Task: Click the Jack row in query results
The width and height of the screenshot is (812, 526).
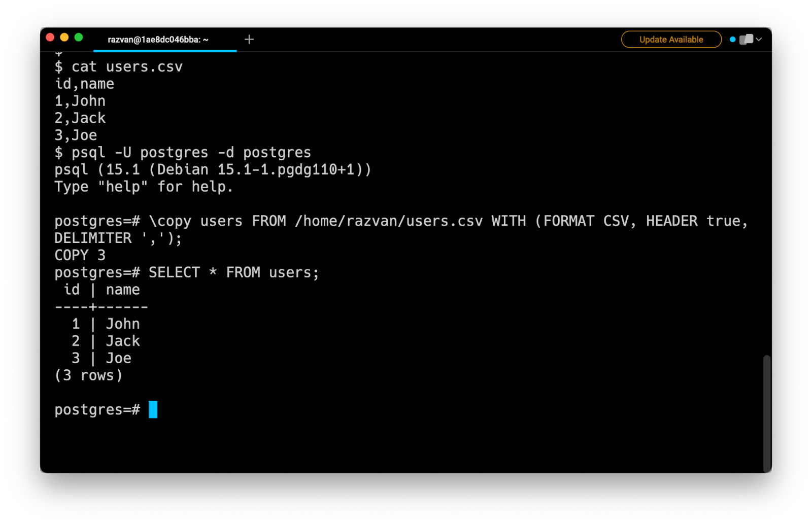Action: tap(106, 341)
